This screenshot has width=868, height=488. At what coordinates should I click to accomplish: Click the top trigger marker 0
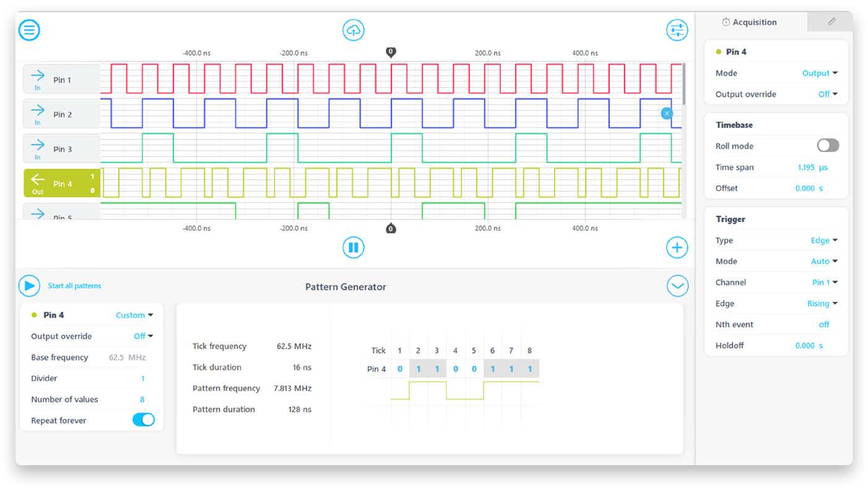[x=391, y=53]
